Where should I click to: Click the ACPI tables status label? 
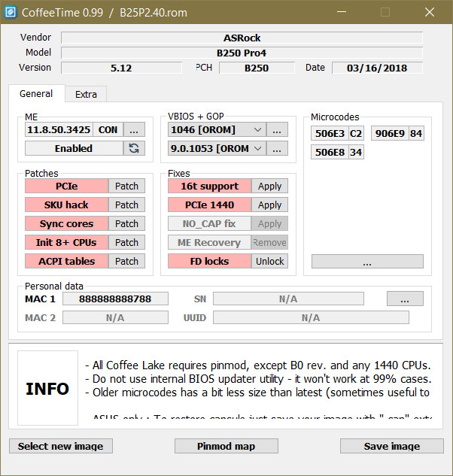coord(66,261)
